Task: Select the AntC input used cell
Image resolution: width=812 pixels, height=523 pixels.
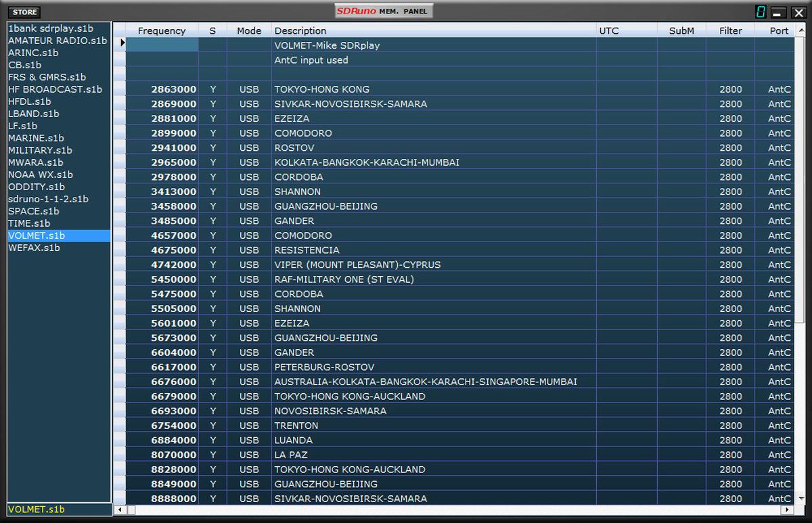Action: click(434, 60)
